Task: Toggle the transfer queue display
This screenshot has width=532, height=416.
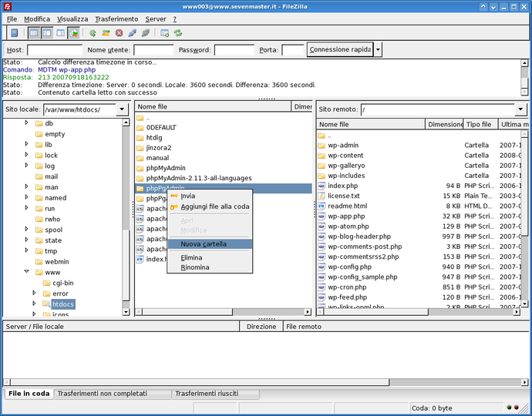Action: point(73,33)
